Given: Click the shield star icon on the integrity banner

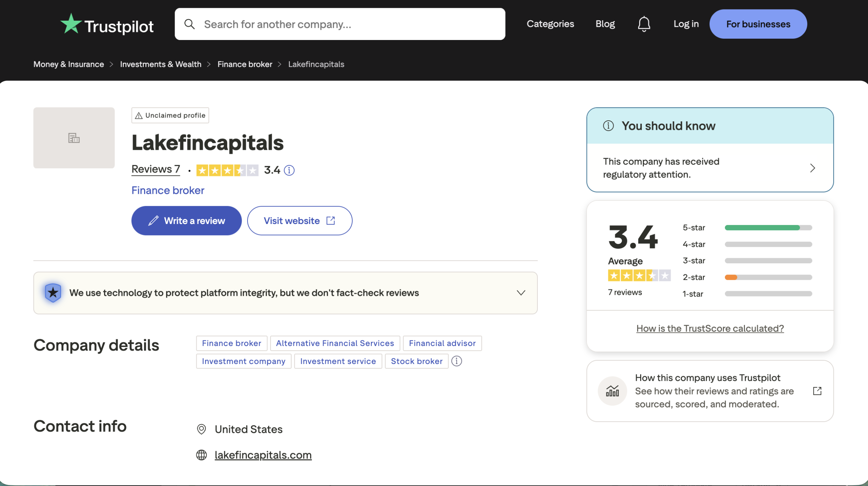Looking at the screenshot, I should click(x=53, y=292).
